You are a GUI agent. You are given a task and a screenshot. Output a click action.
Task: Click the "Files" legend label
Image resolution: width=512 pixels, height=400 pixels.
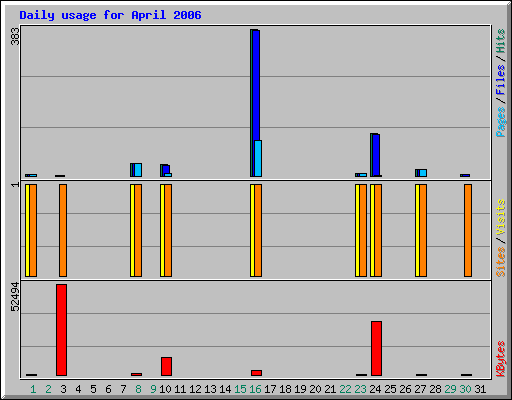pyautogui.click(x=500, y=80)
